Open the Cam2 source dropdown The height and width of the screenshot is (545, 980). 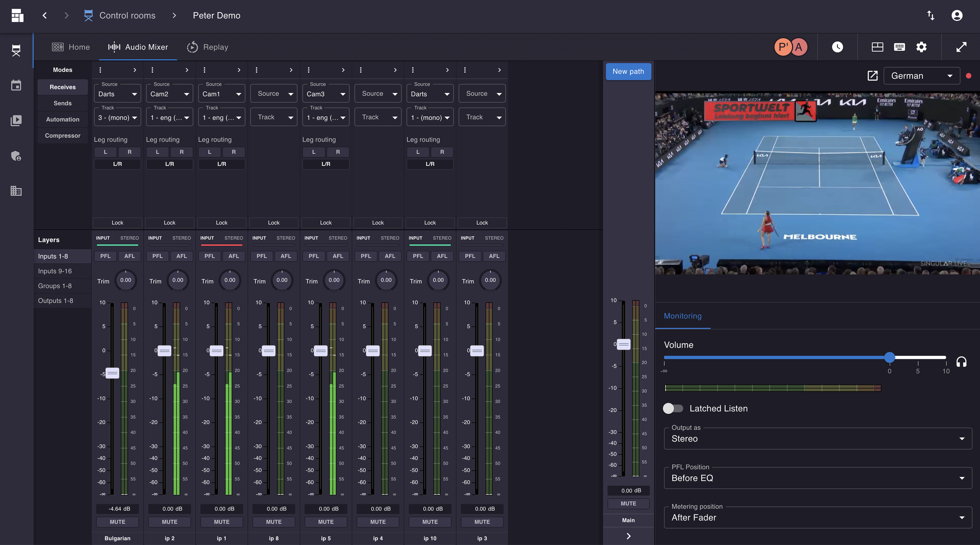pos(170,94)
